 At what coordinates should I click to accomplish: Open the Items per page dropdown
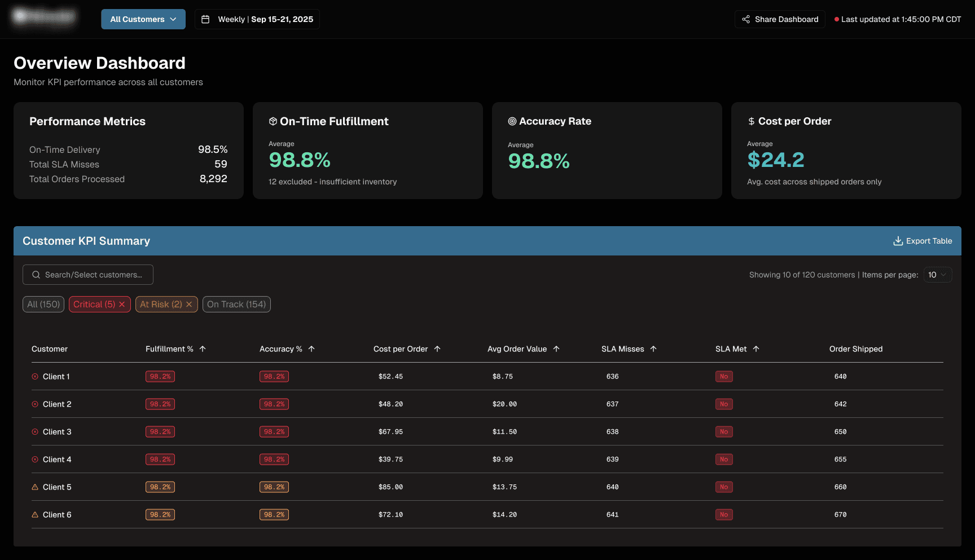(938, 275)
